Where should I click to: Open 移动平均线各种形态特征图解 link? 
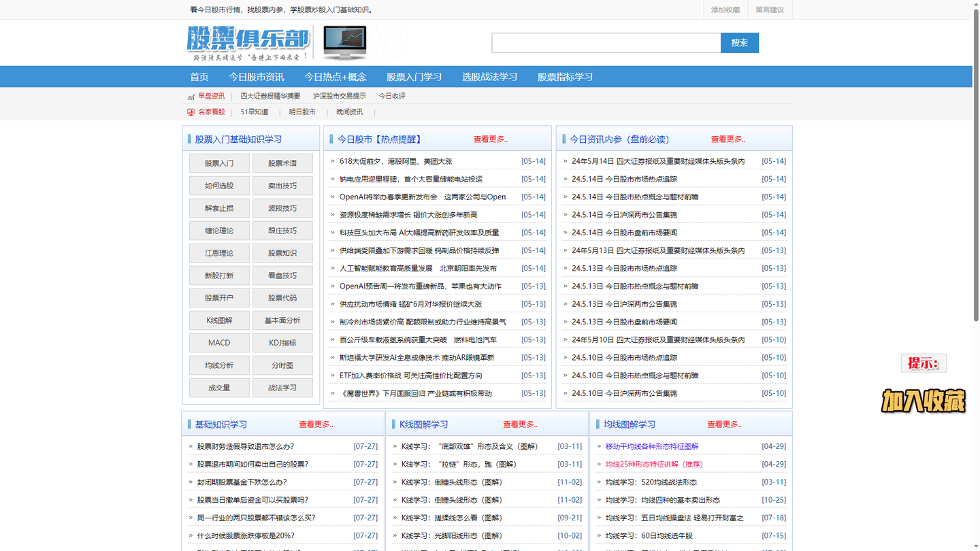pyautogui.click(x=652, y=446)
